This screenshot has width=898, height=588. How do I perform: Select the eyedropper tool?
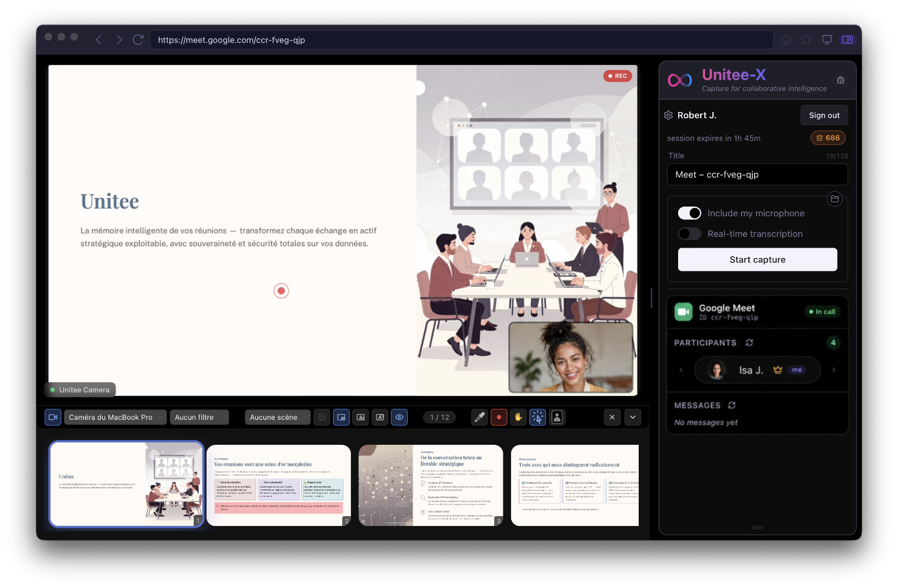(479, 417)
